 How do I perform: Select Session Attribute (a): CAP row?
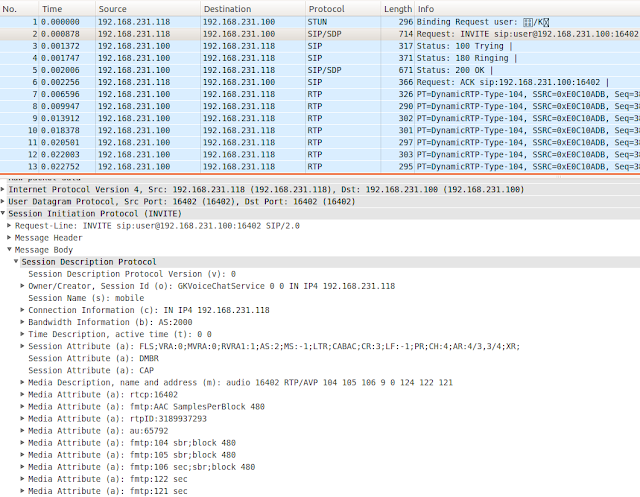[91, 370]
